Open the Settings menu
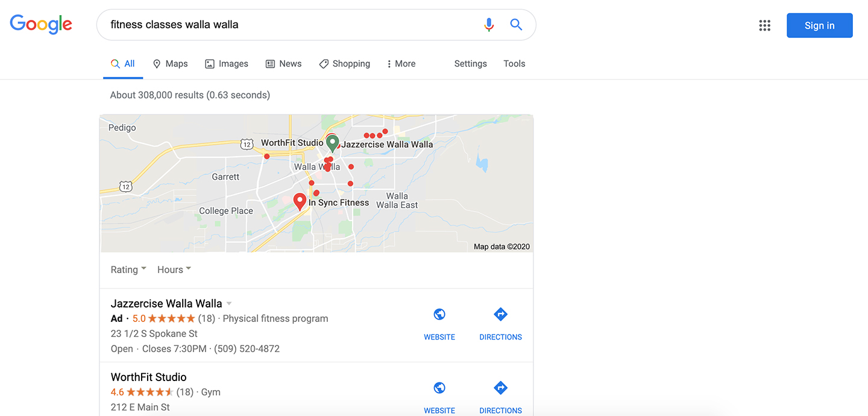Screen dimensions: 868x416 click(470, 63)
